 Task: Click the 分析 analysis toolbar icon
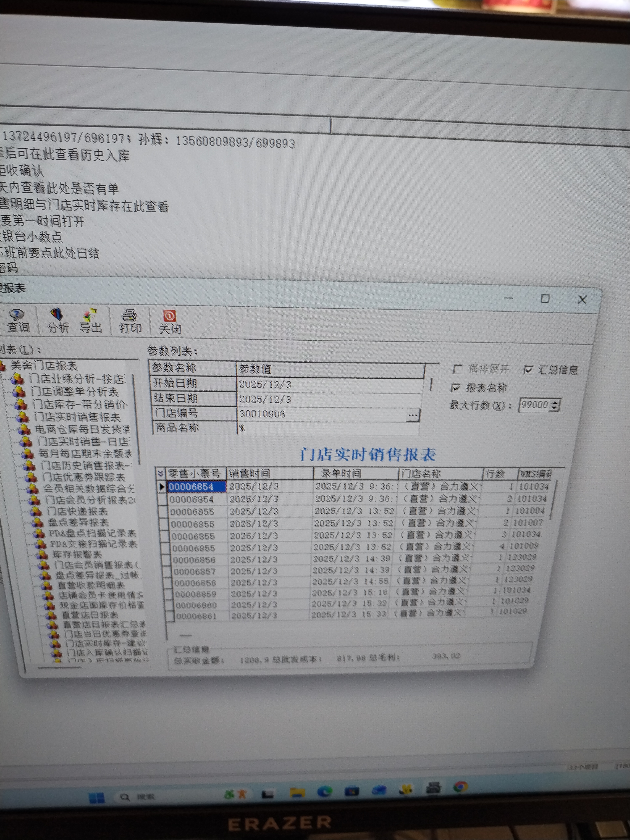pyautogui.click(x=57, y=320)
